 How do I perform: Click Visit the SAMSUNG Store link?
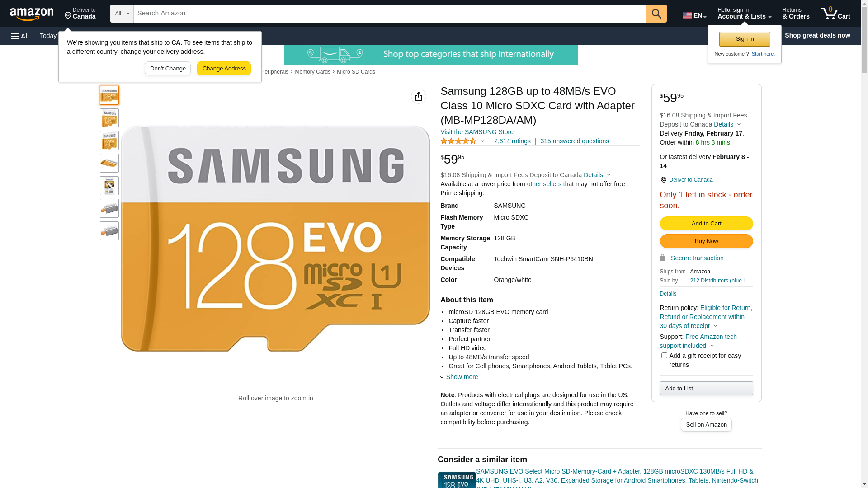point(477,132)
